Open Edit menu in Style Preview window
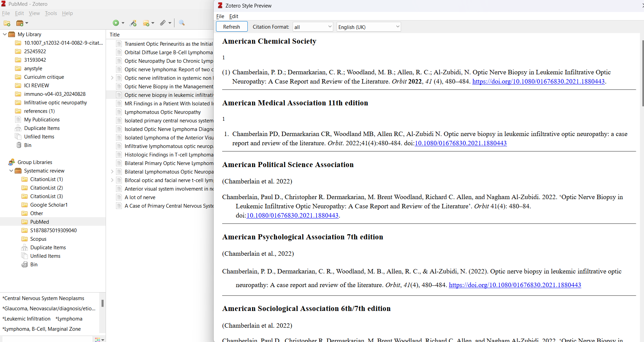Viewport: 644px width, 342px height. (x=234, y=16)
